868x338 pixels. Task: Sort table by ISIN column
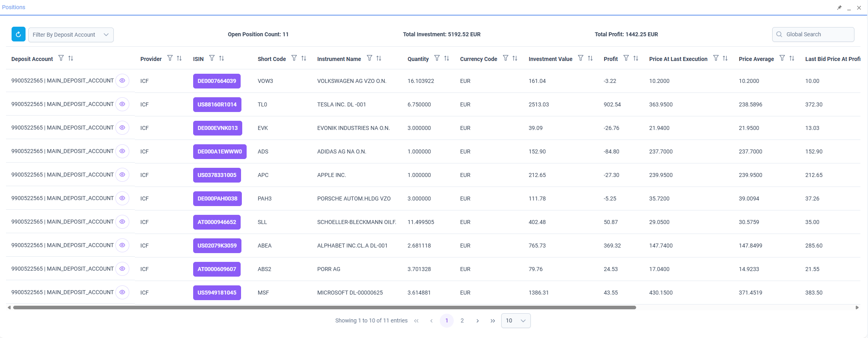(221, 58)
